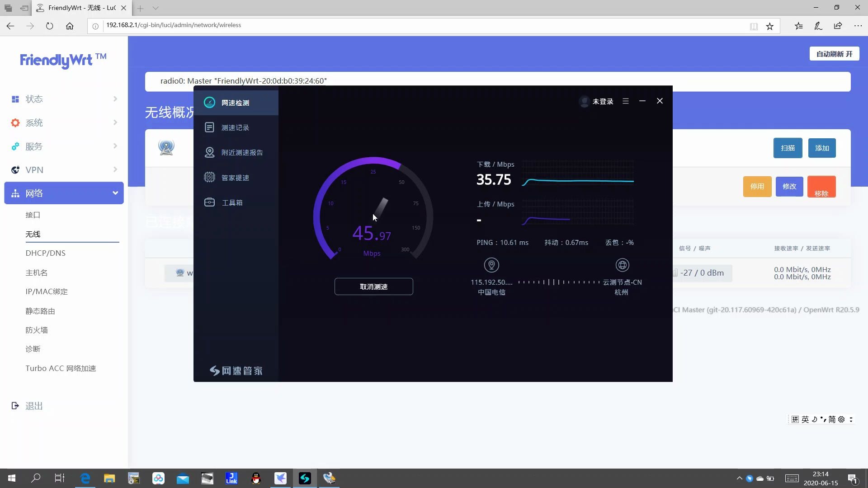Click the IME 英 language indicator
This screenshot has width=868, height=488.
(x=805, y=419)
